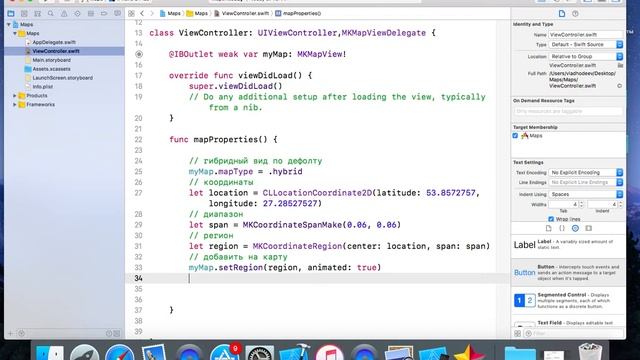The image size is (640, 360).
Task: Click the Maps project in breadcrumb bar
Action: click(170, 13)
